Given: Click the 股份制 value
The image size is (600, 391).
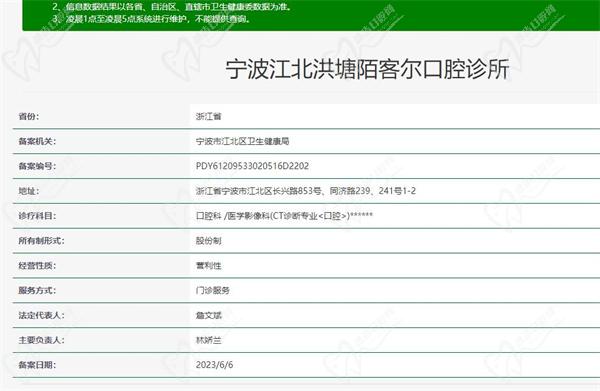Looking at the screenshot, I should click(x=209, y=241).
